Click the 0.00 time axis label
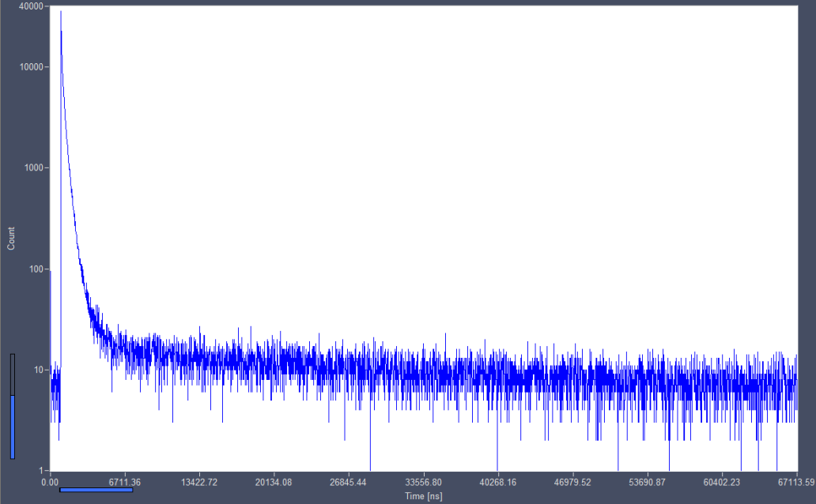816x504 pixels. (x=50, y=482)
